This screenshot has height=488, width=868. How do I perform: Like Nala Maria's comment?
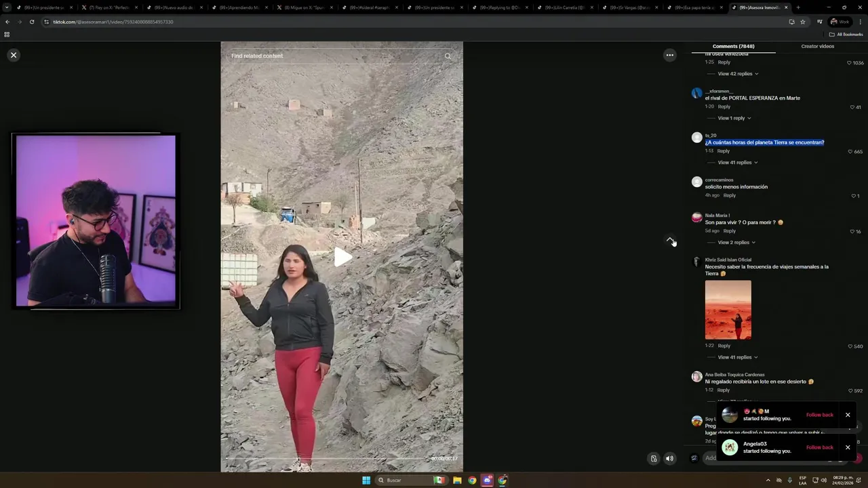[852, 232]
